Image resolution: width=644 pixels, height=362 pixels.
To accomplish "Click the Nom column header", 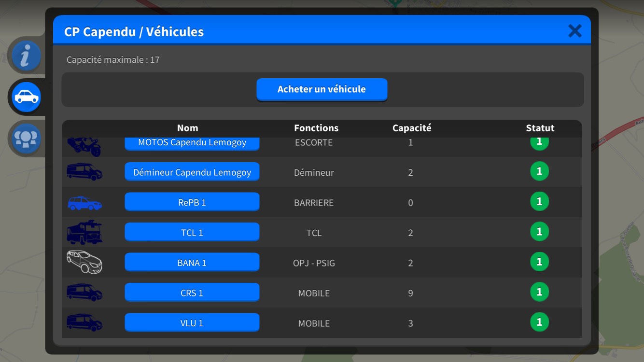I will 187,128.
